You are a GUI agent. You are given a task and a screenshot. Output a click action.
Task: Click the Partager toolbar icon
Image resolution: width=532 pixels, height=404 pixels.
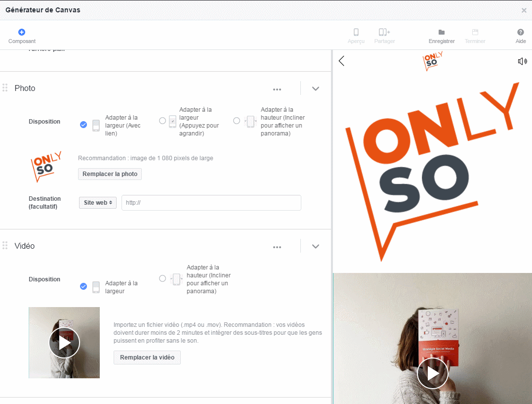click(384, 32)
